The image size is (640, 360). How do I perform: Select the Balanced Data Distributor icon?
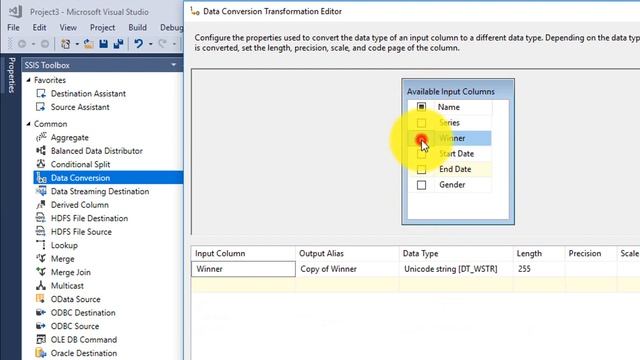click(x=41, y=151)
